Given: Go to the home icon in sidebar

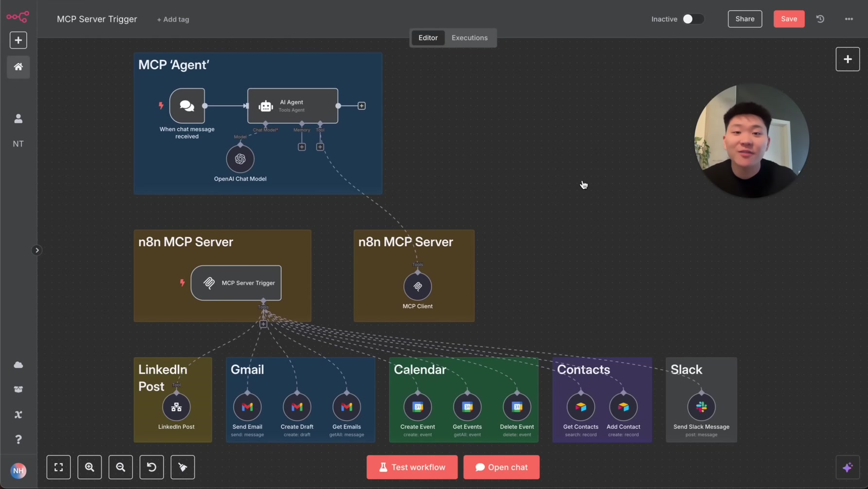Looking at the screenshot, I should pos(18,67).
